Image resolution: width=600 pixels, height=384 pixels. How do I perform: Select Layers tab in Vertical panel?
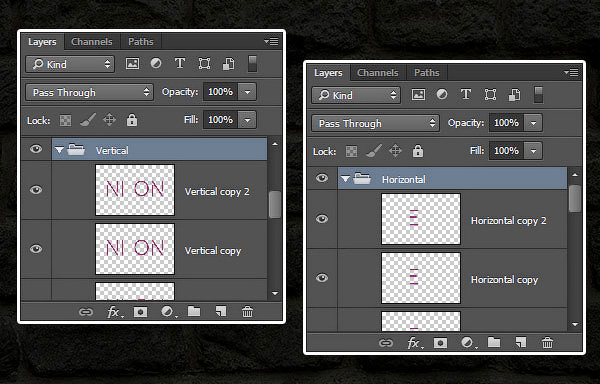click(x=42, y=42)
